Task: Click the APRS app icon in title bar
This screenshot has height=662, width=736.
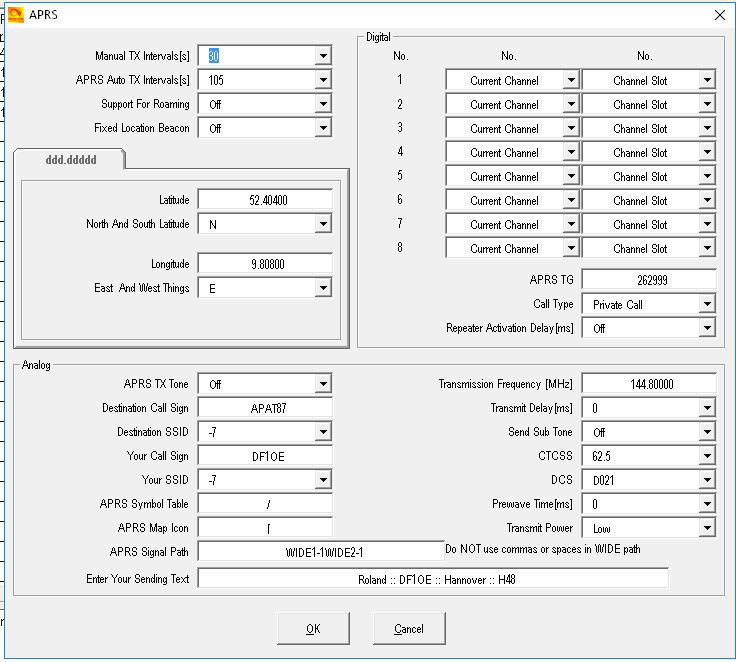Action: click(15, 15)
